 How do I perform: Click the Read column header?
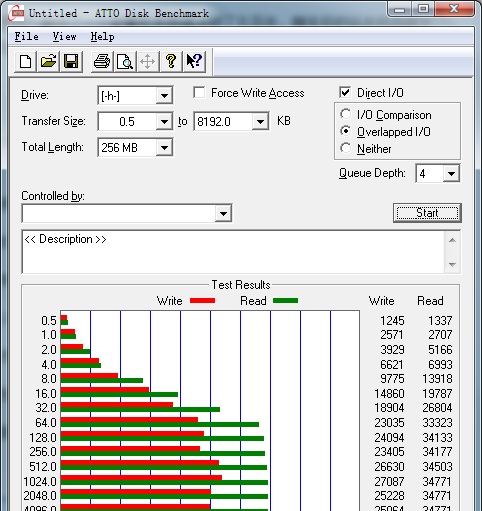[430, 301]
